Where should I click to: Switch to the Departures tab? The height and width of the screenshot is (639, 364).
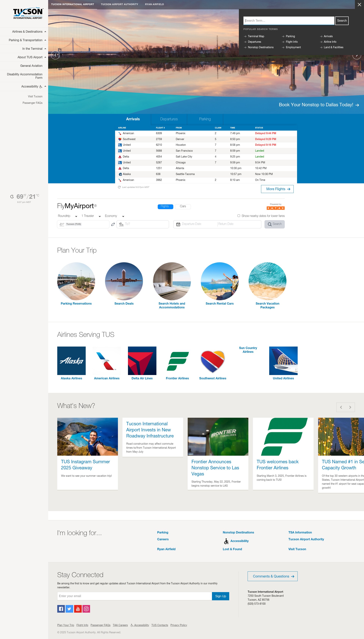point(169,119)
